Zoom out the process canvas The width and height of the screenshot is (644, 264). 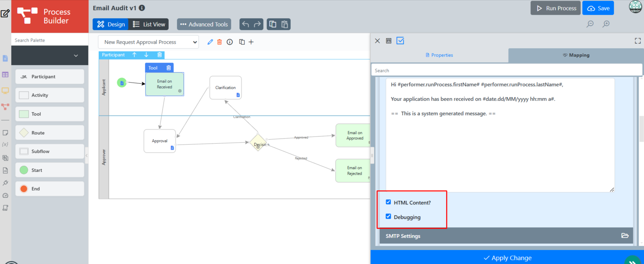click(590, 24)
